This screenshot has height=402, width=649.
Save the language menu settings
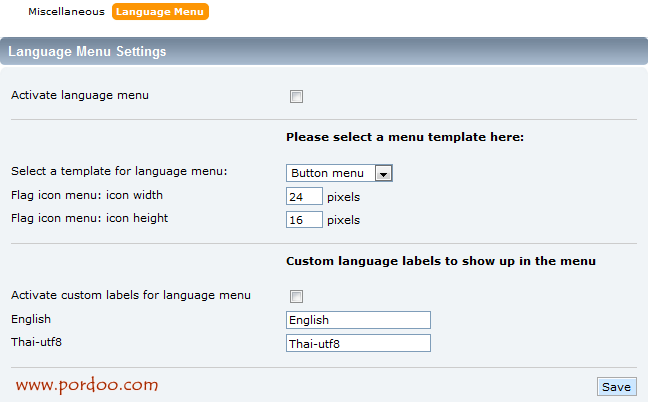click(617, 387)
